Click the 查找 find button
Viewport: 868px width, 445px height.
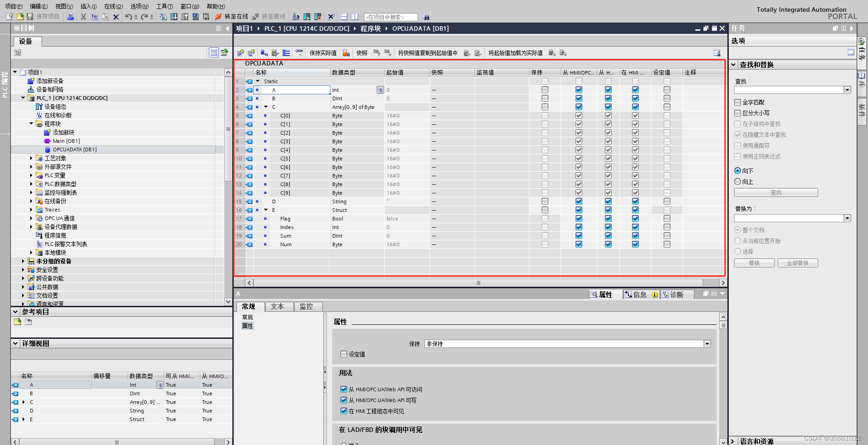tap(776, 192)
